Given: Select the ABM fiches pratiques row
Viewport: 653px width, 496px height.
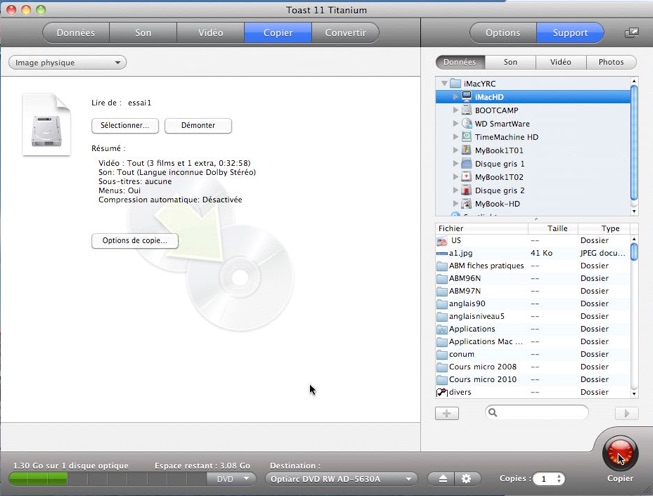Looking at the screenshot, I should tap(533, 266).
